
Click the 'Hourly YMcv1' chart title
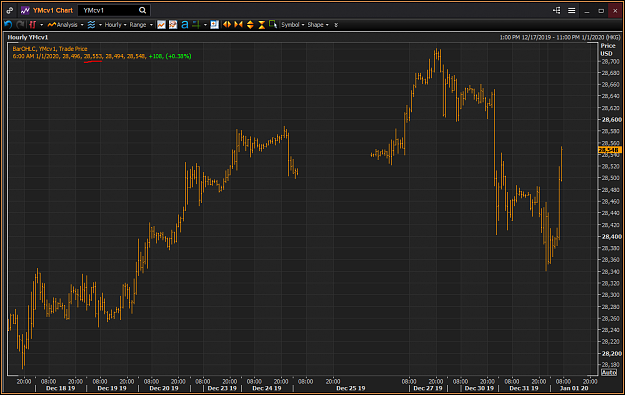pyautogui.click(x=28, y=37)
